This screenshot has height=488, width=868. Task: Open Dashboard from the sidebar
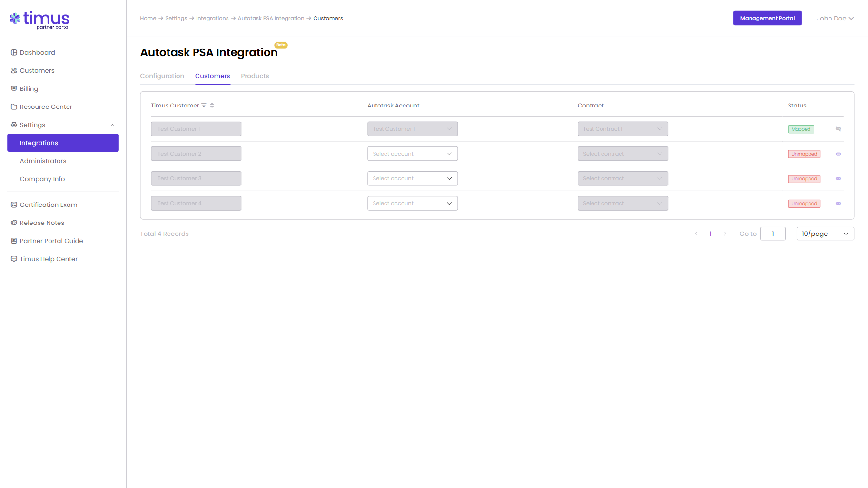pos(37,52)
